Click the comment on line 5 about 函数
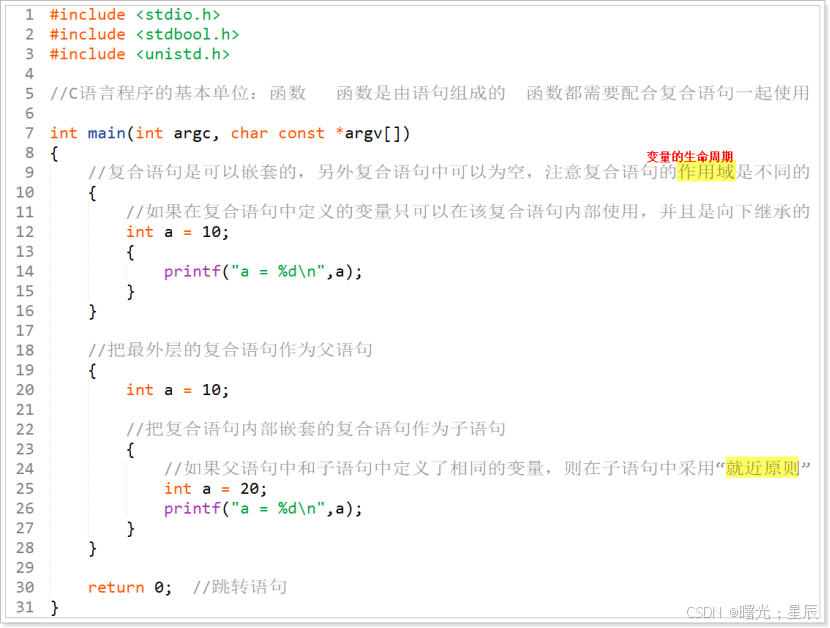830x628 pixels. click(x=429, y=93)
